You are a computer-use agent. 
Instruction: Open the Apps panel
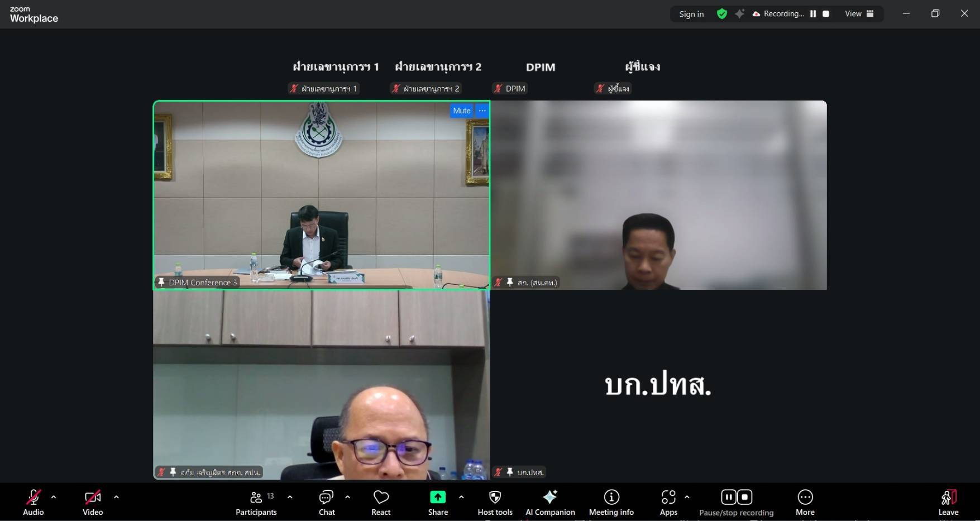pyautogui.click(x=668, y=501)
